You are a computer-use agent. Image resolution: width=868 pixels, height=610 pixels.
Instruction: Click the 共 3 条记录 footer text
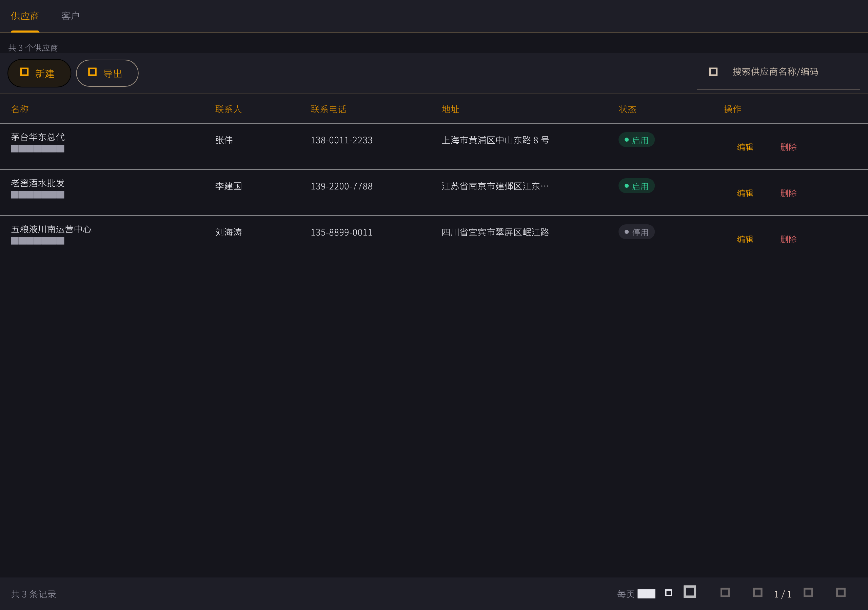click(x=33, y=594)
